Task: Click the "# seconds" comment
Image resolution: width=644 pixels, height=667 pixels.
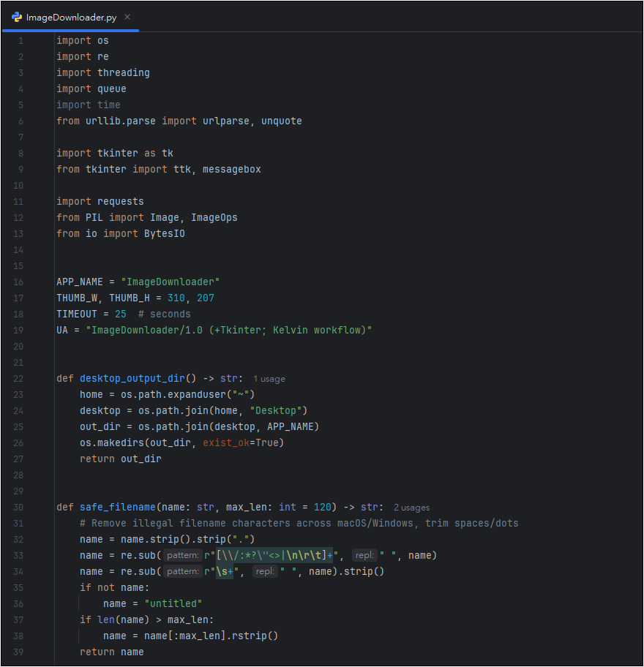Action: [164, 314]
